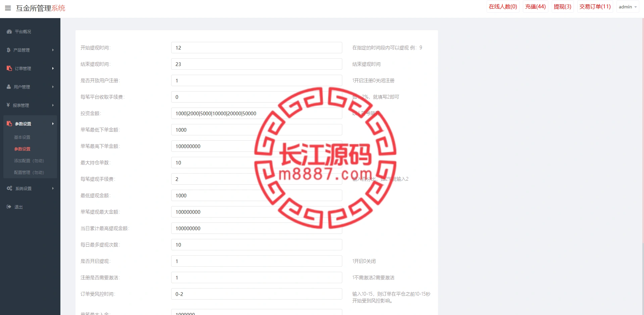644x315 pixels.
Task: Click the hint text 1开启0关闭
Action: [x=364, y=261]
